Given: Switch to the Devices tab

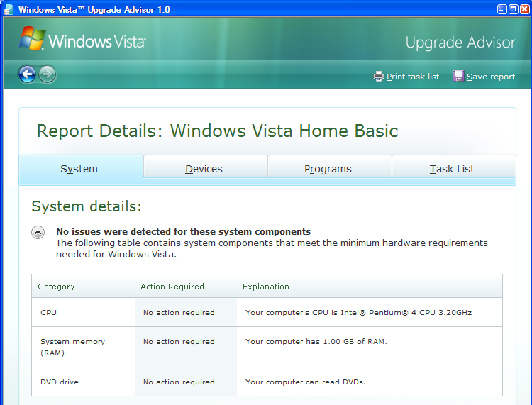Looking at the screenshot, I should pos(205,167).
